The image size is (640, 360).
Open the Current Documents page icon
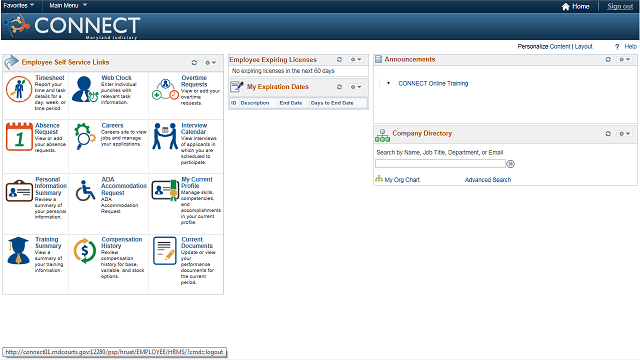point(165,251)
